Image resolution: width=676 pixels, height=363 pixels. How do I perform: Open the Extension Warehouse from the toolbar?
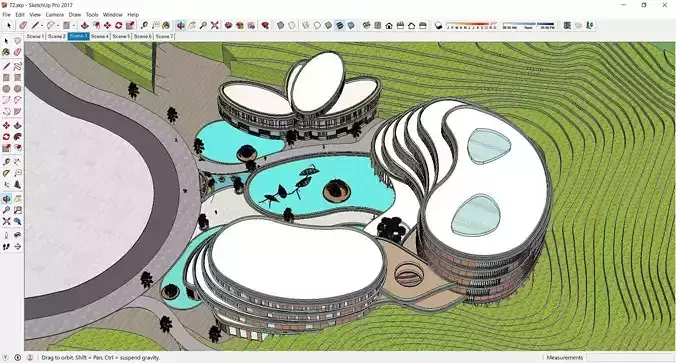pos(240,25)
